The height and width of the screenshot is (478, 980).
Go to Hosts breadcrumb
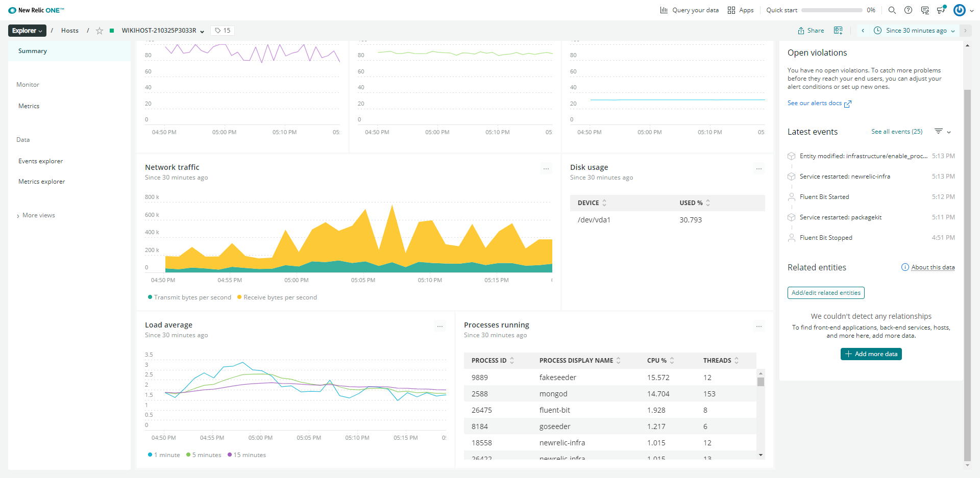pos(70,31)
